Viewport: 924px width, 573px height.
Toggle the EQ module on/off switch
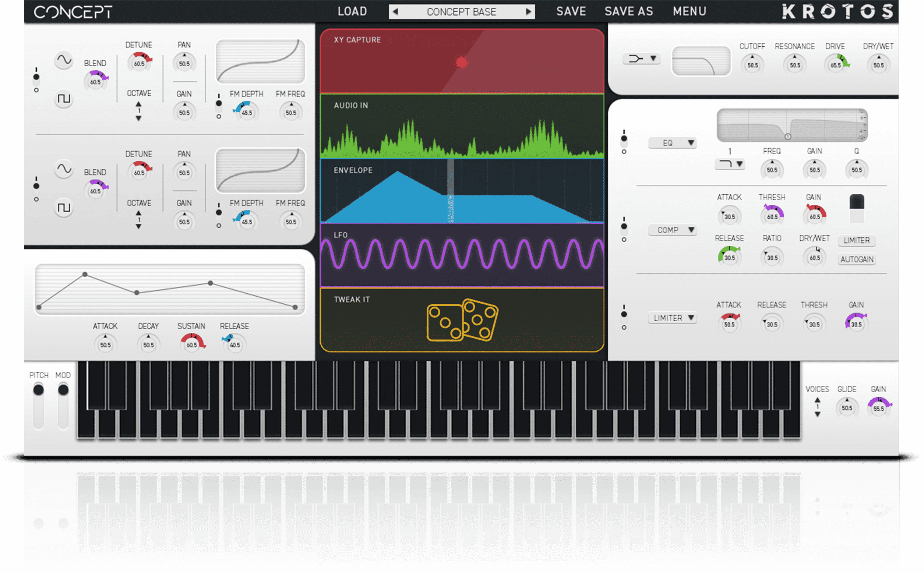(x=624, y=141)
